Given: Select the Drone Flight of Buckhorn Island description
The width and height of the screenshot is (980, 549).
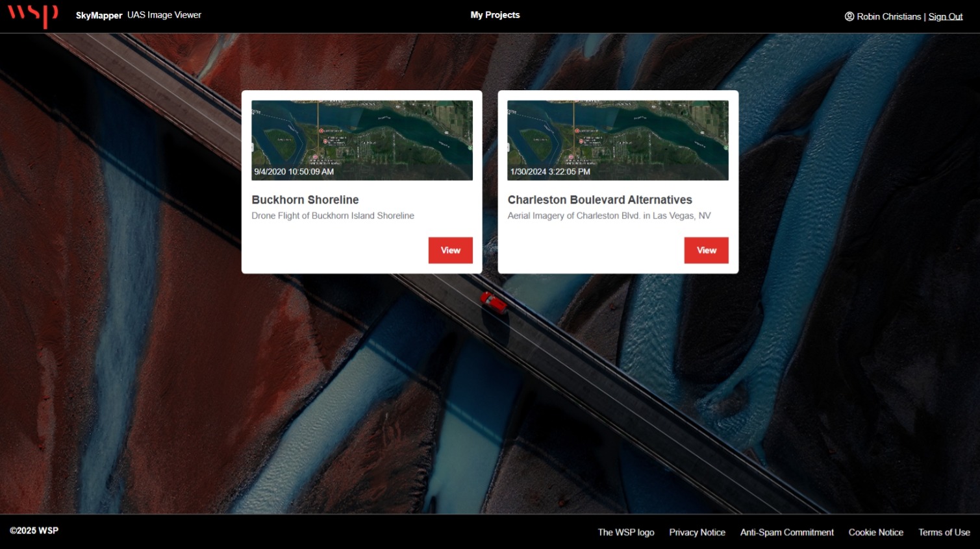Looking at the screenshot, I should [333, 215].
